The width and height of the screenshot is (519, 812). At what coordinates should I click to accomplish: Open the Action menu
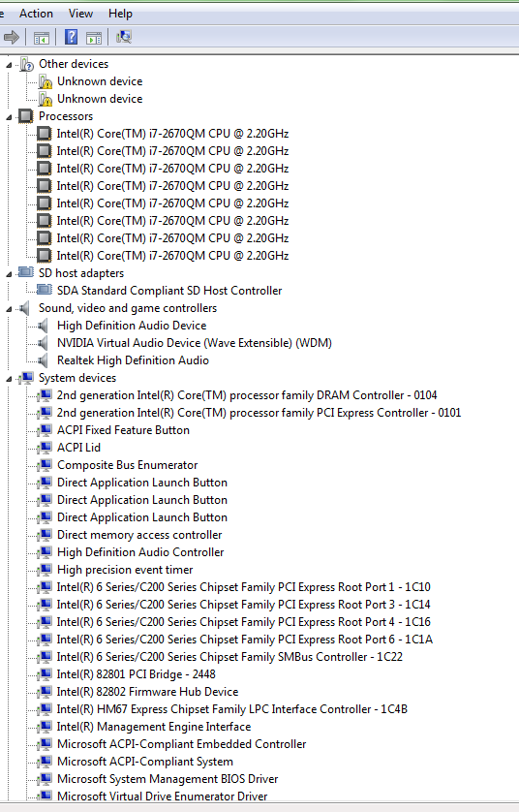pyautogui.click(x=36, y=14)
